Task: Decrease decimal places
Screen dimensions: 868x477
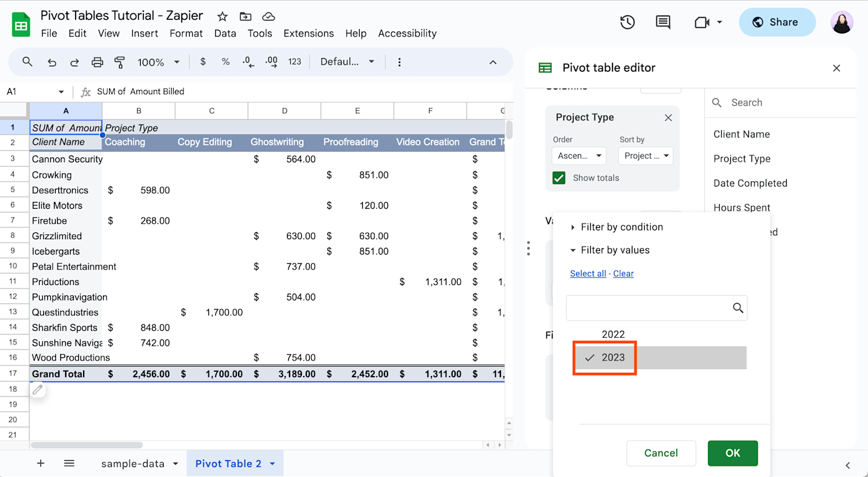Action: click(248, 62)
